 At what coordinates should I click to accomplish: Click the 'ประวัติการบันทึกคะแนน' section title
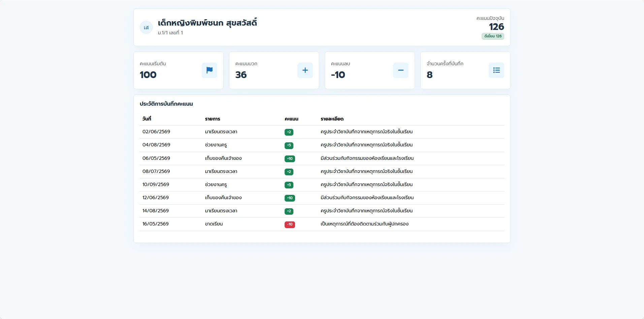coord(166,104)
